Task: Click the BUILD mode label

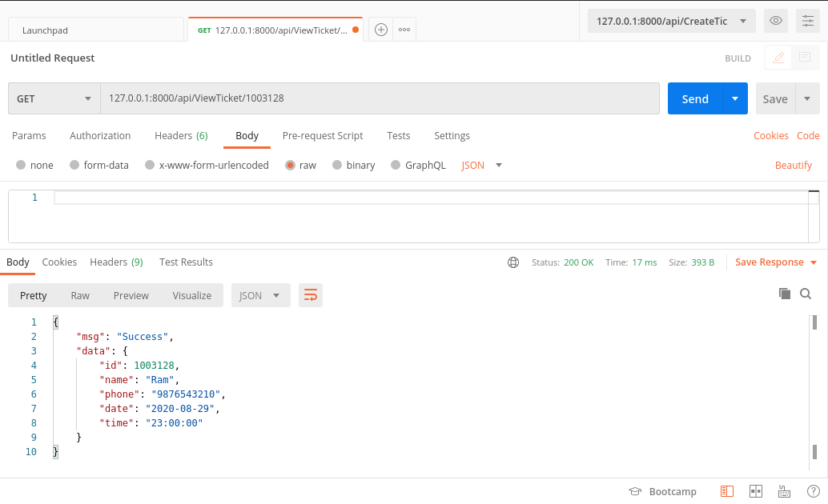Action: coord(738,58)
